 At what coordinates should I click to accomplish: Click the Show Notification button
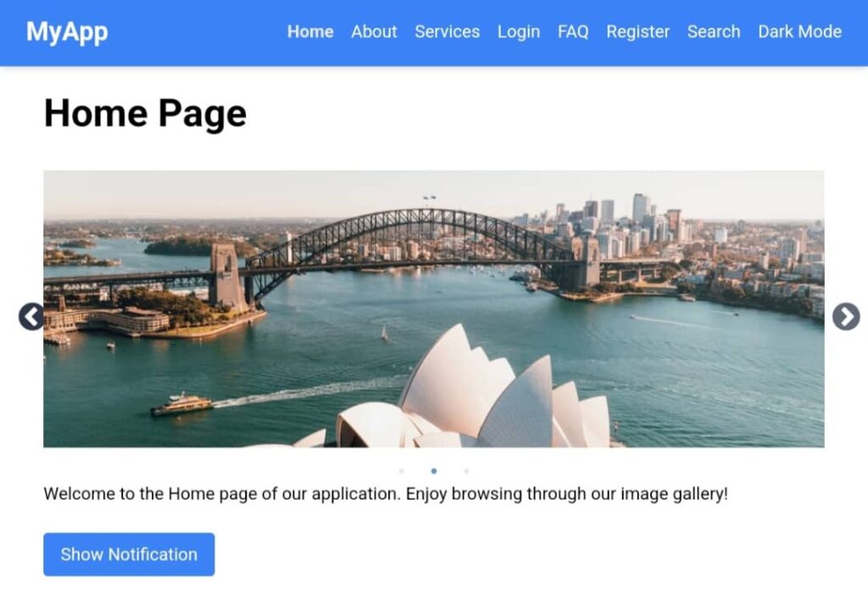[129, 554]
